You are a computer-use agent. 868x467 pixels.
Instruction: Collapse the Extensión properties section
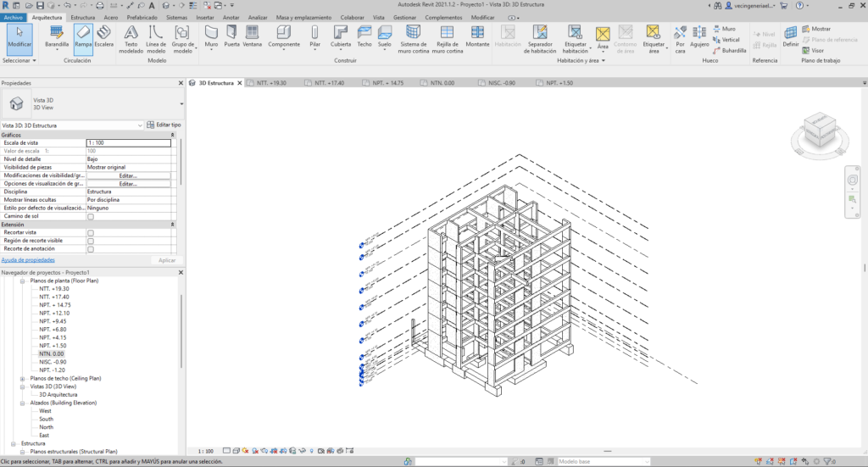tap(172, 225)
